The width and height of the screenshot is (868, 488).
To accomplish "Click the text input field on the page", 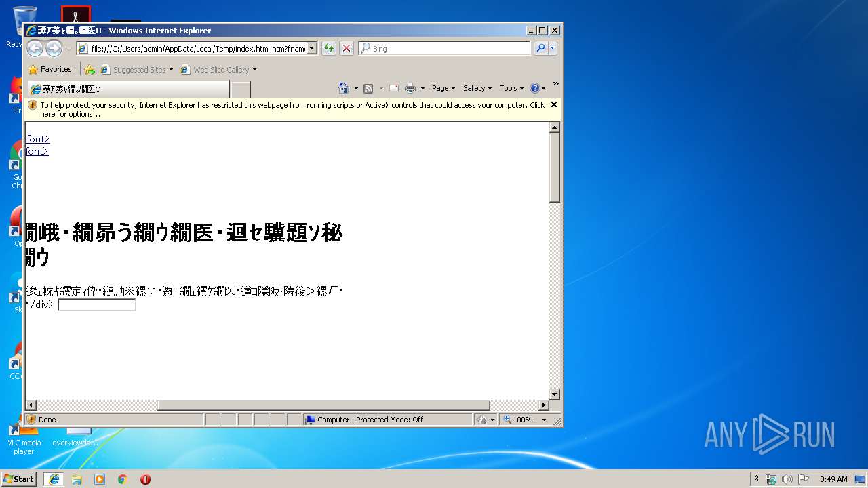I will pyautogui.click(x=97, y=305).
